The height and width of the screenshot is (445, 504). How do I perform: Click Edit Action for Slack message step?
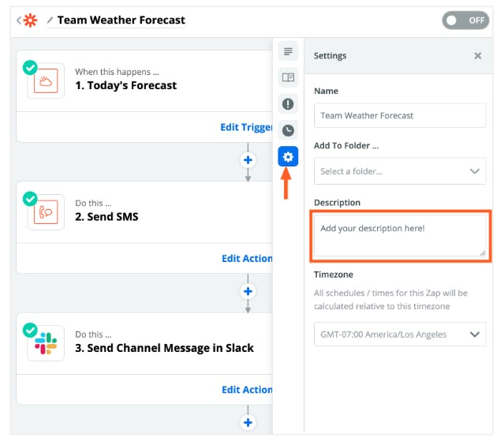[247, 390]
